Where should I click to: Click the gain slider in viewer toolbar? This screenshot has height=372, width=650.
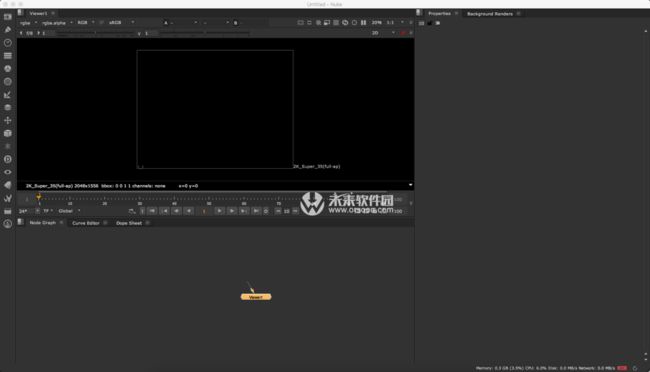pos(95,33)
